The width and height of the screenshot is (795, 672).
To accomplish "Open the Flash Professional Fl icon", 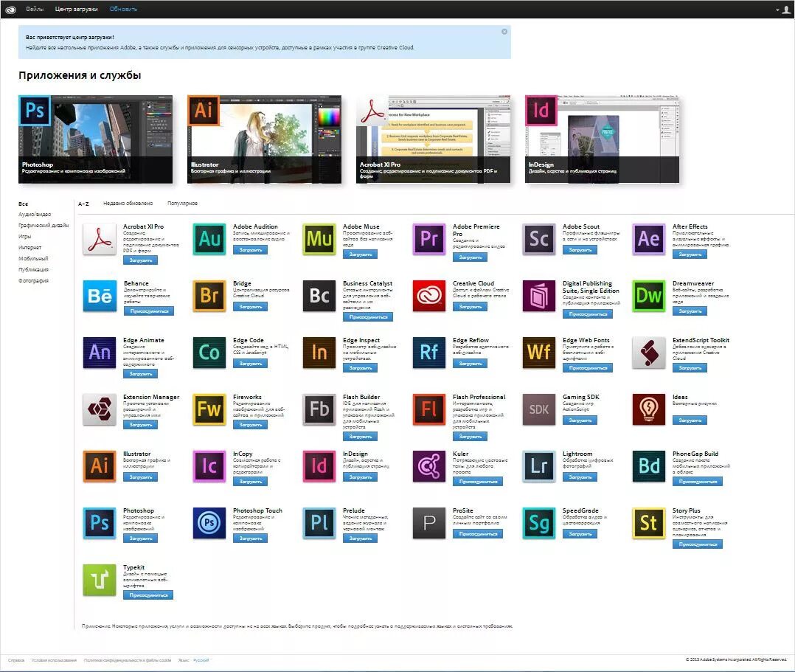I will [x=429, y=409].
